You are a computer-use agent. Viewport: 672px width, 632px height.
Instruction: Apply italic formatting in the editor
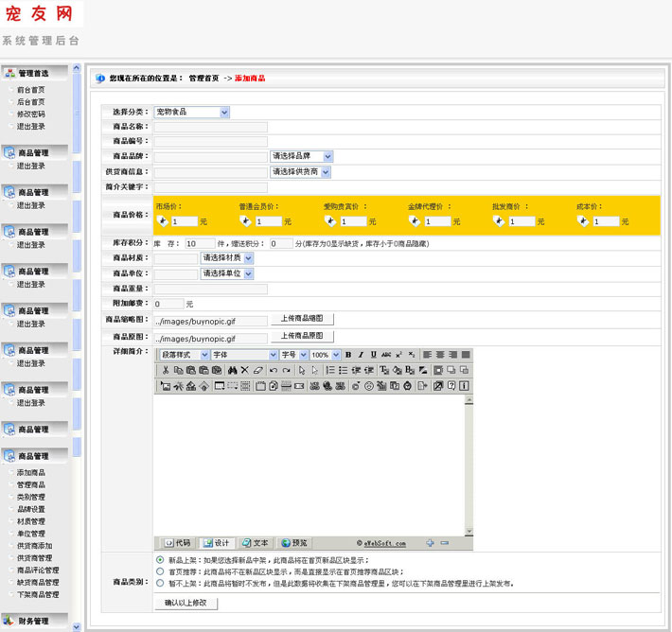(361, 355)
